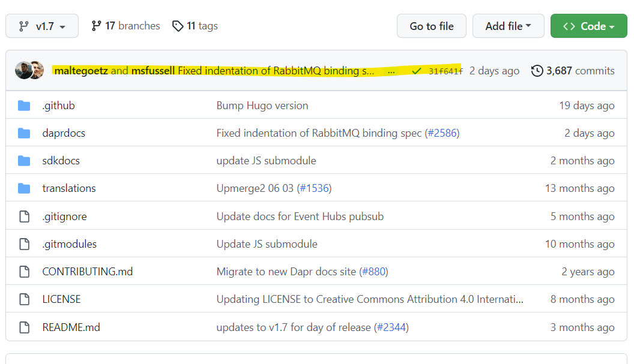This screenshot has height=364, width=634.
Task: Open Migrate to new Dapr docs site commit
Action: click(x=286, y=272)
